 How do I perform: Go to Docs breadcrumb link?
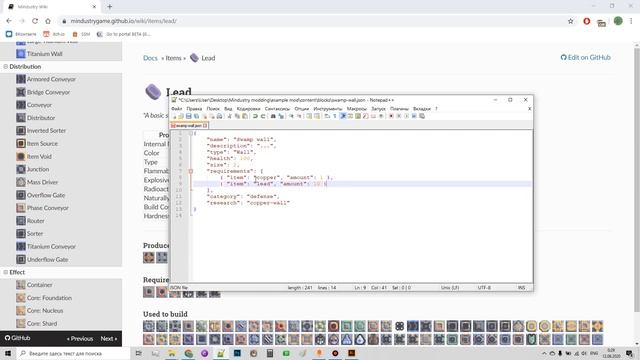coord(150,58)
